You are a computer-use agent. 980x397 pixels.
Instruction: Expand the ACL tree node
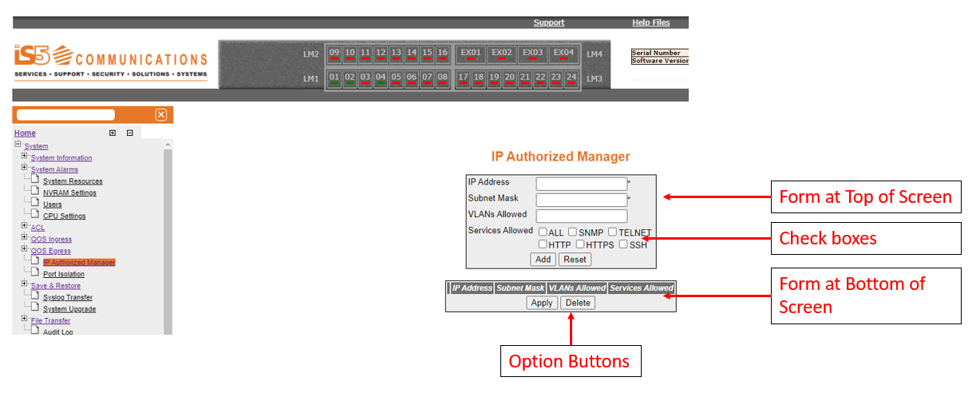click(x=25, y=226)
